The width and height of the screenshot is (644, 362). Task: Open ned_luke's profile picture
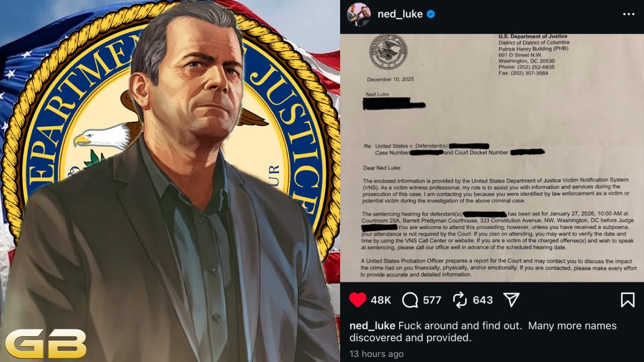[359, 15]
